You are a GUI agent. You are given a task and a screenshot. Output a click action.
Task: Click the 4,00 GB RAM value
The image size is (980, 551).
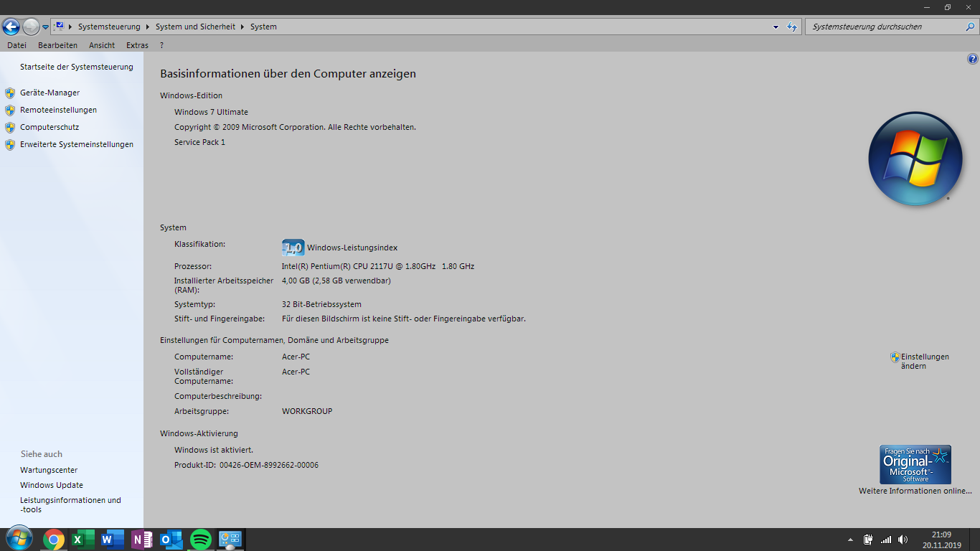336,281
